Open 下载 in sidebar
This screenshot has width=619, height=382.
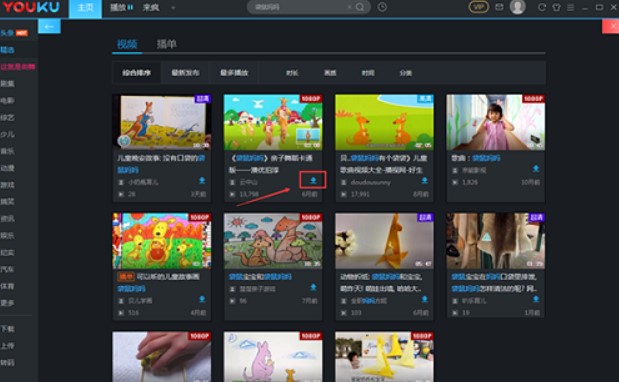coord(8,329)
